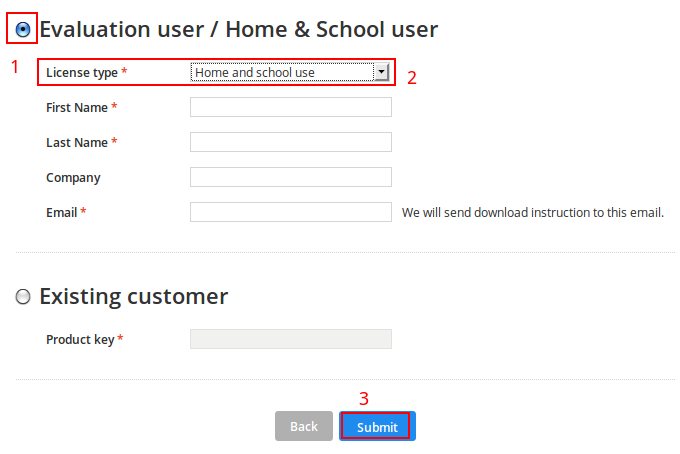Click the 'Company' label text
This screenshot has height=454, width=680.
[x=73, y=178]
